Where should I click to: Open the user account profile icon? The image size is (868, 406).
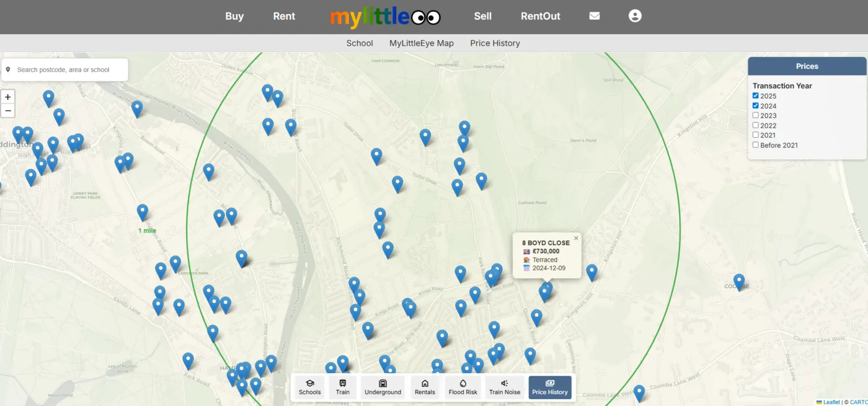point(634,16)
